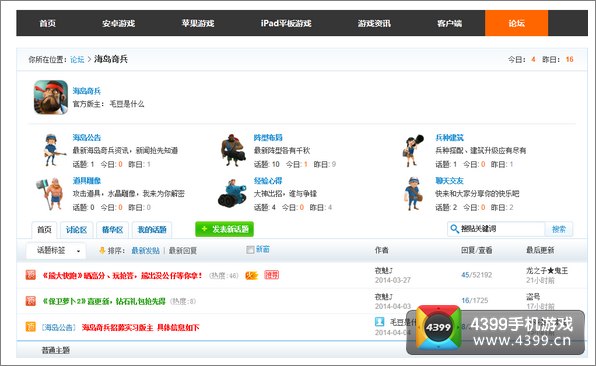This screenshot has width=596, height=366.
Task: Open the green 保卫萝卜2 thread title
Action: (x=104, y=301)
